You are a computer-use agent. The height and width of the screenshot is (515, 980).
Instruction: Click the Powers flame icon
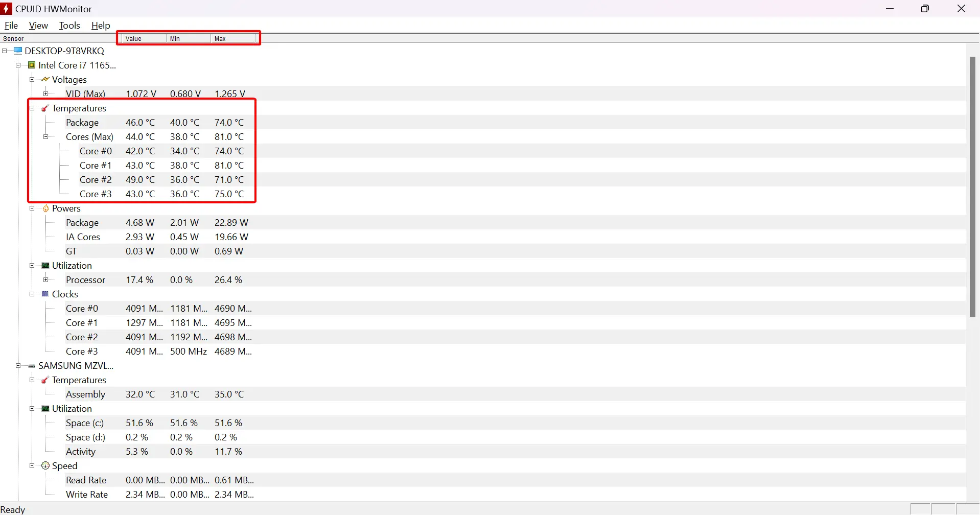pyautogui.click(x=45, y=208)
